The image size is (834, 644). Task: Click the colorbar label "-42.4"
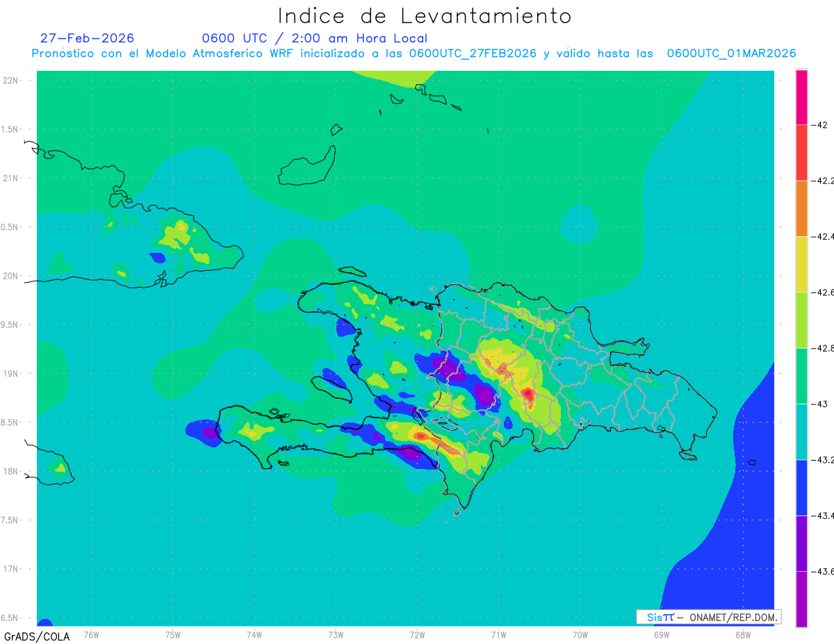(823, 236)
